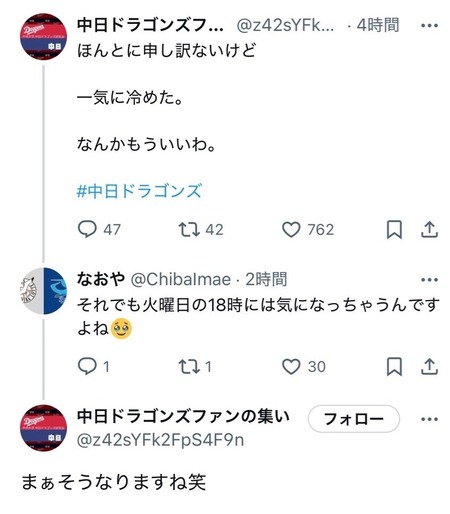450x514 pixels.
Task: Open more options beside フォロー button
Action: pos(429,419)
